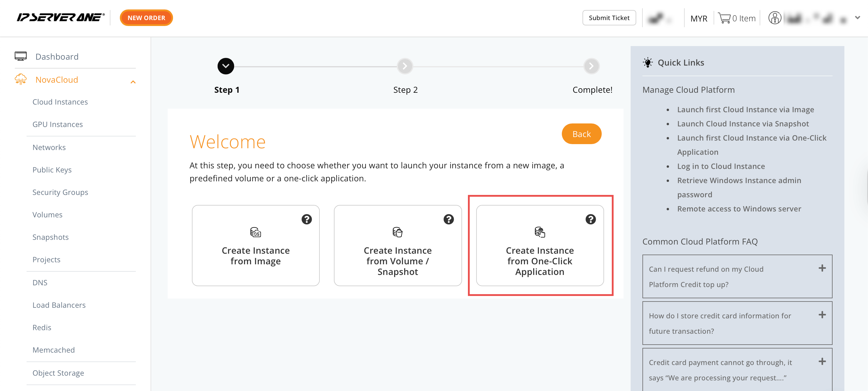The height and width of the screenshot is (391, 868).
Task: Open Launch Cloud Instance via Snapshot link
Action: tap(743, 124)
